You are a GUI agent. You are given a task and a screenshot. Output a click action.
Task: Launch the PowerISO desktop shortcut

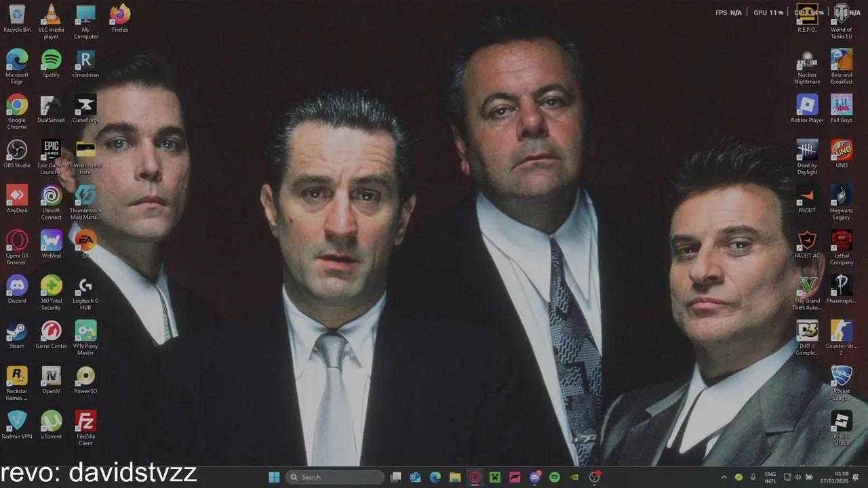(85, 380)
